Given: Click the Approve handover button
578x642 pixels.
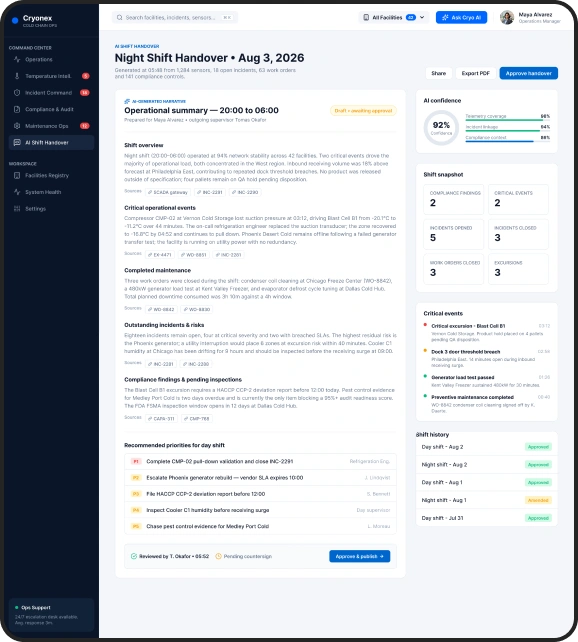Looking at the screenshot, I should (528, 73).
